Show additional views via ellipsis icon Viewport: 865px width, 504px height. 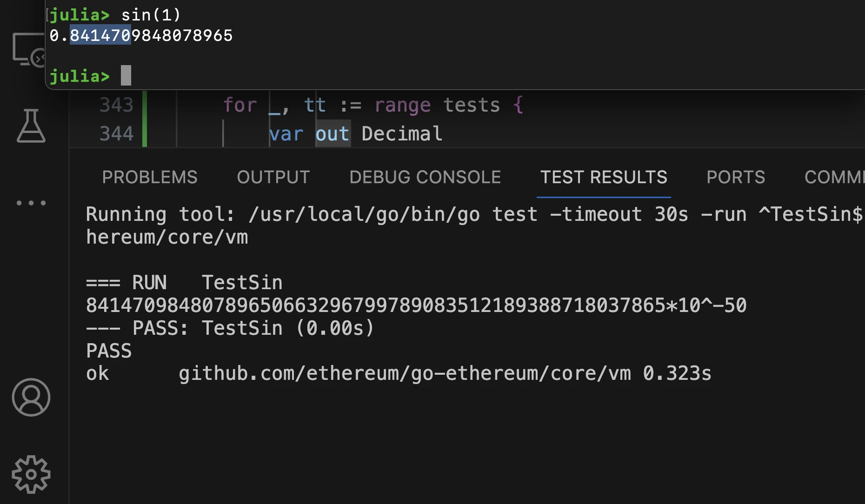(x=31, y=203)
